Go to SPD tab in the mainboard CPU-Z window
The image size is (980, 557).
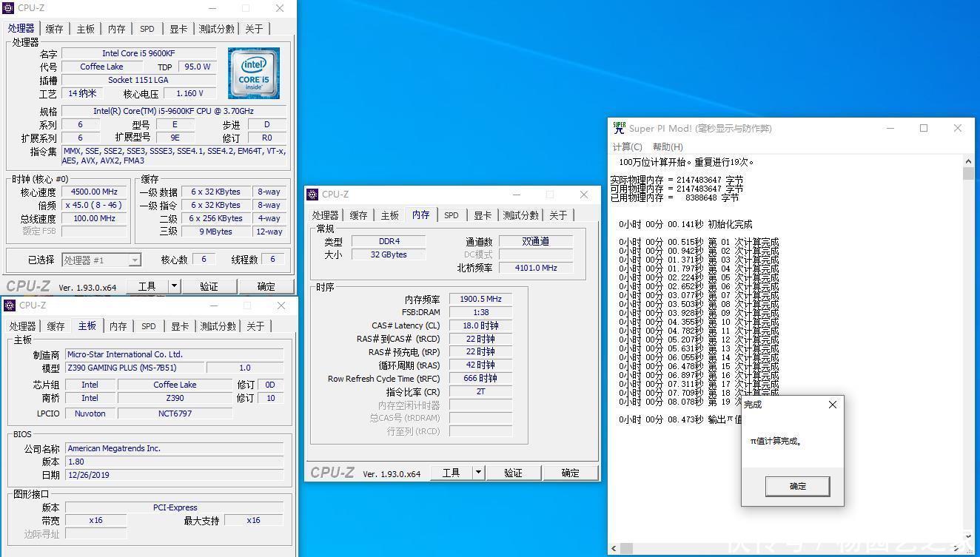(149, 326)
